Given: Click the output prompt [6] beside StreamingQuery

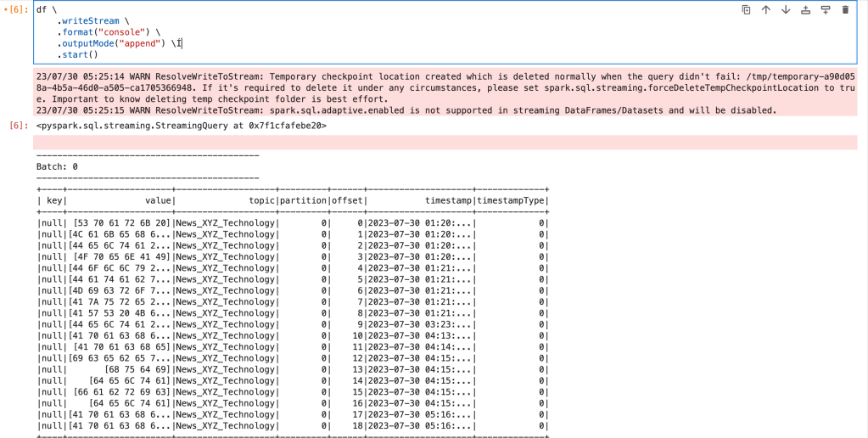Looking at the screenshot, I should (19, 126).
